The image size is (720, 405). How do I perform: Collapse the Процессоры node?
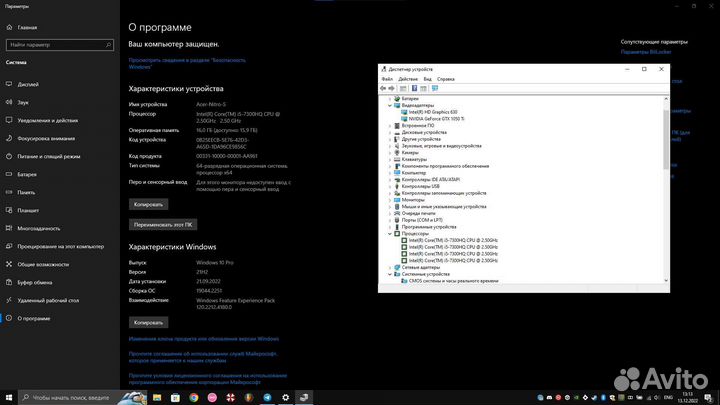[x=390, y=234]
